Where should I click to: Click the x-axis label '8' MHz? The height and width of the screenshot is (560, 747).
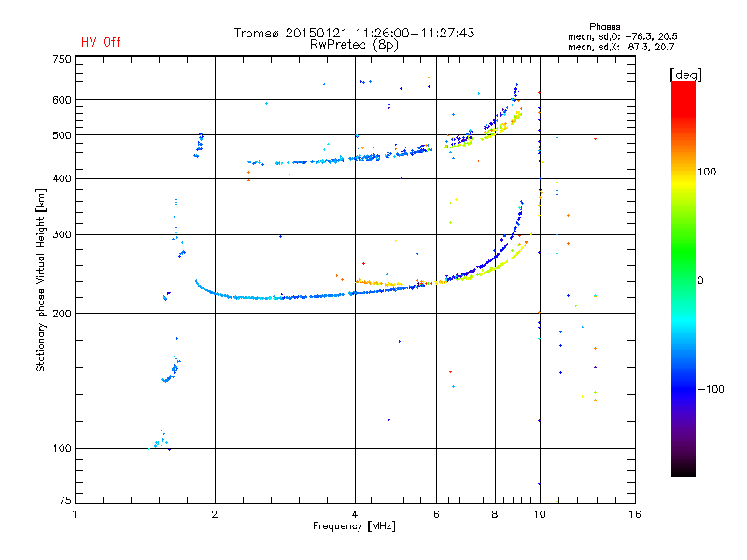[x=495, y=514]
